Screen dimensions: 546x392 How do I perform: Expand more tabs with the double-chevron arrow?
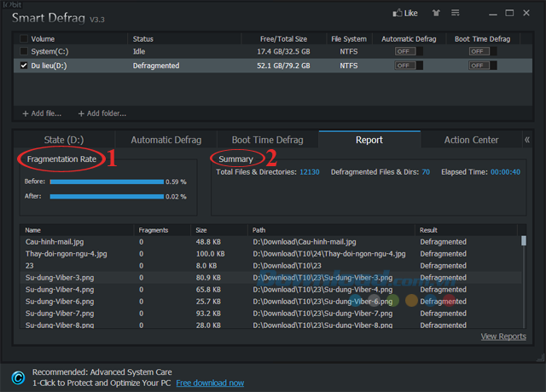526,140
